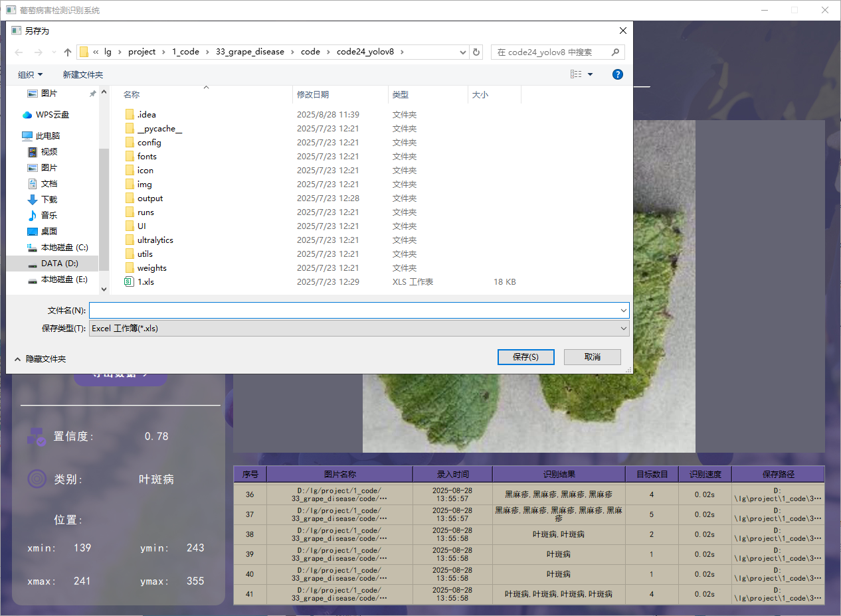Click 识别结果 column header in results table
Viewport: 841px width, 616px height.
(x=559, y=474)
